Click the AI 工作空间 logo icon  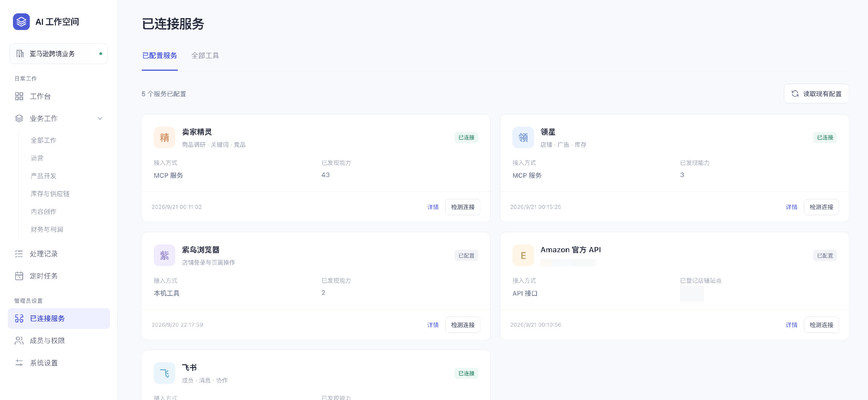21,22
